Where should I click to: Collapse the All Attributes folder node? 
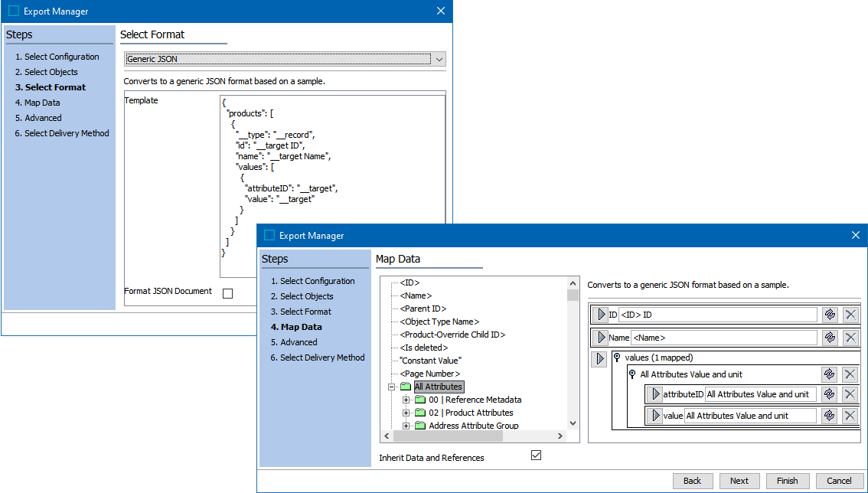click(392, 387)
